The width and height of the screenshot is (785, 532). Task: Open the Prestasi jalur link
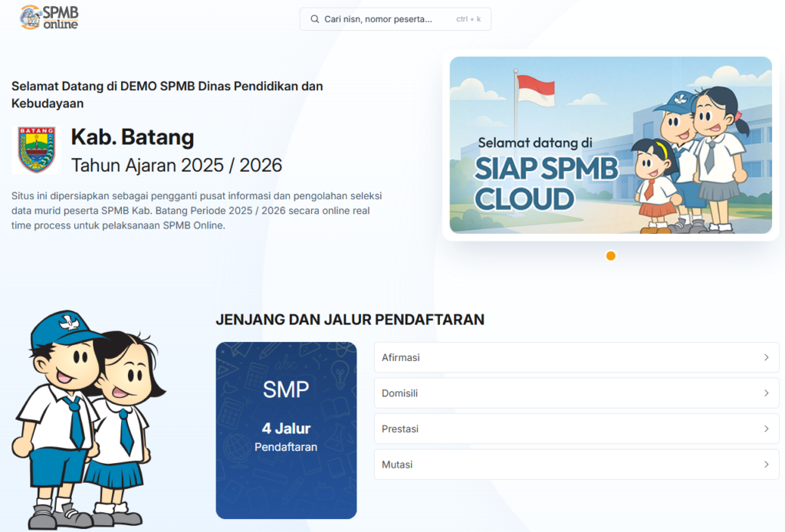(567, 429)
